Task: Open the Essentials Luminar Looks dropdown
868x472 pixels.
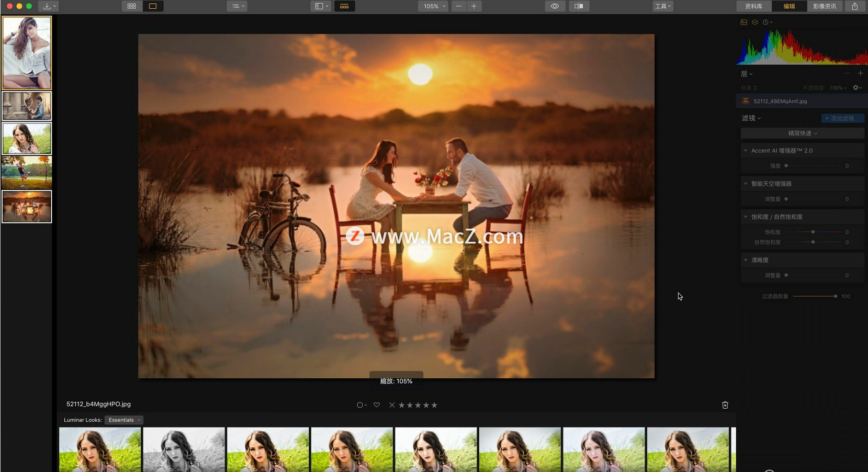Action: point(123,420)
